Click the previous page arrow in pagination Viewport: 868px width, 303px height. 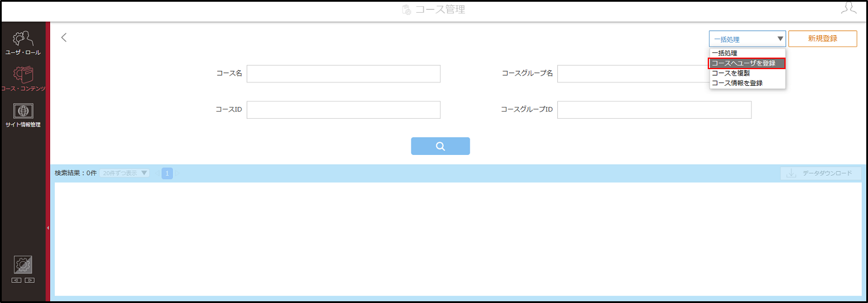pyautogui.click(x=156, y=173)
